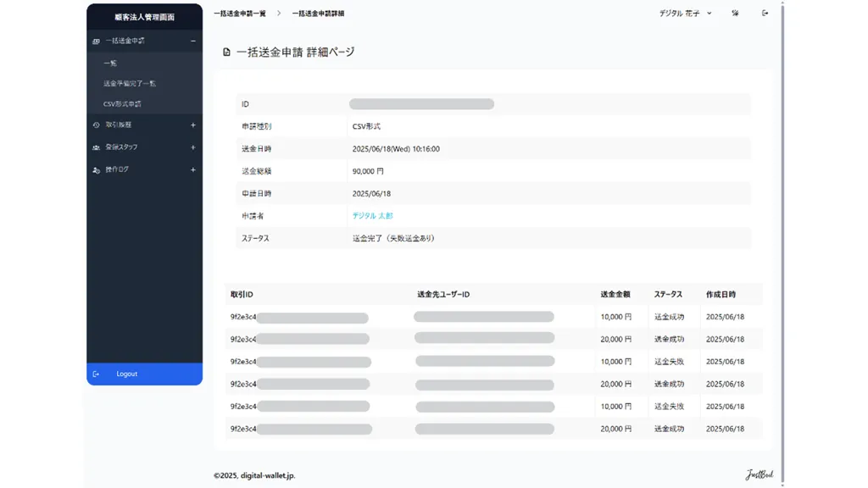
Task: Click the 送金総額 field label
Action: click(256, 171)
